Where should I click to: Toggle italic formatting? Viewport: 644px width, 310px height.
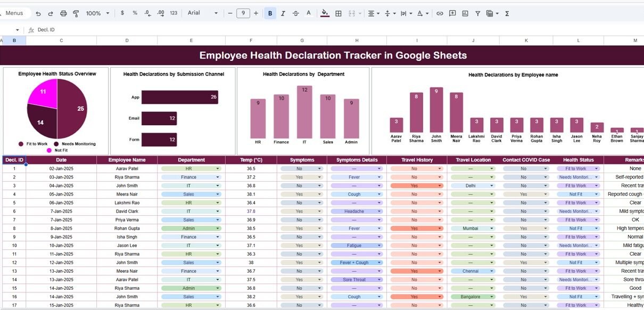coord(283,13)
